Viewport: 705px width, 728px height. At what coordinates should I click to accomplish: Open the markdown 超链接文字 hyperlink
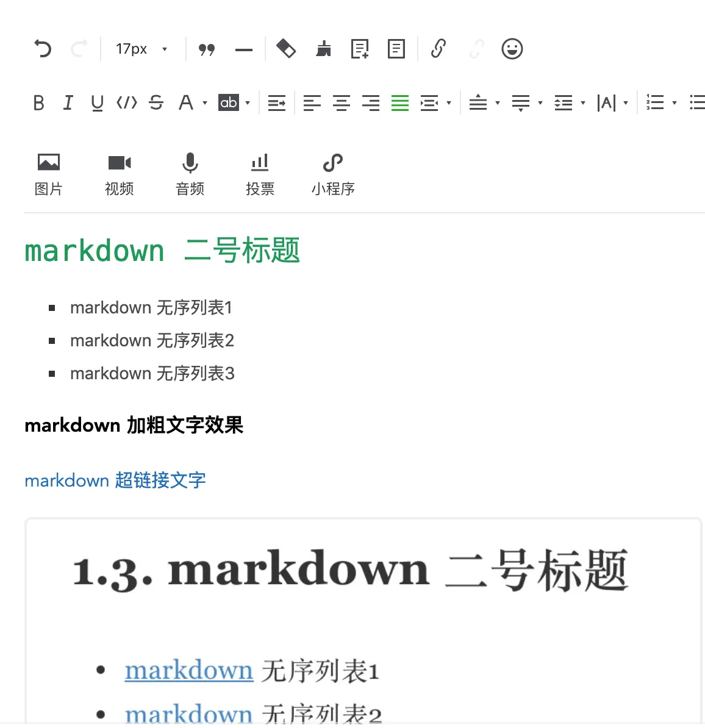(x=115, y=480)
